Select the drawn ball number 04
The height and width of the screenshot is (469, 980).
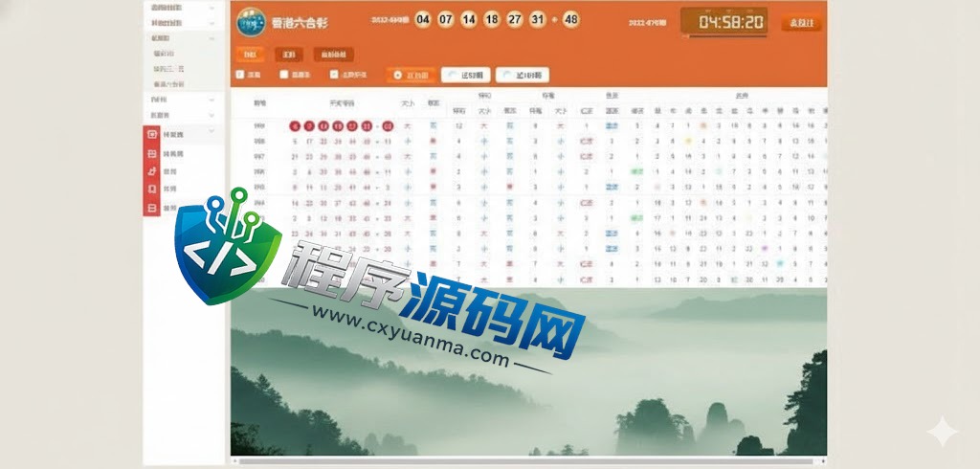coord(423,19)
